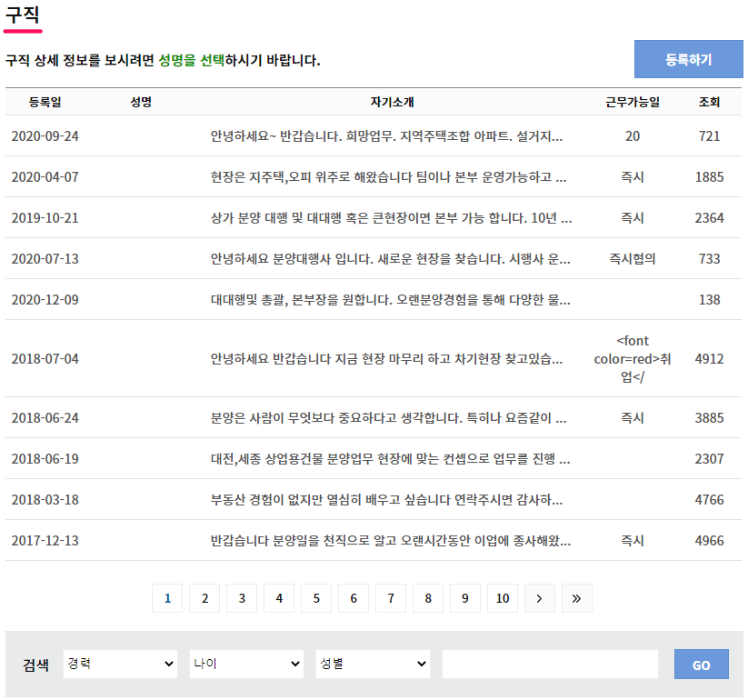748x700 pixels.
Task: Click the view count 733
Action: [709, 259]
